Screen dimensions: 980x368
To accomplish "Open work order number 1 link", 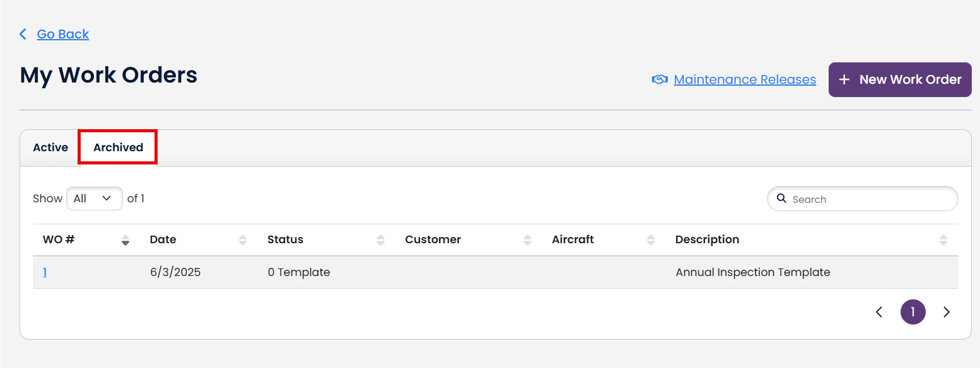I will tap(45, 272).
